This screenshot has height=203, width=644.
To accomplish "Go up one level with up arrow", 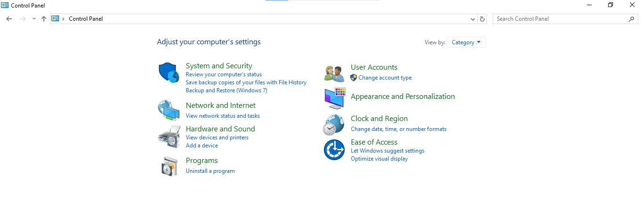I will click(44, 19).
